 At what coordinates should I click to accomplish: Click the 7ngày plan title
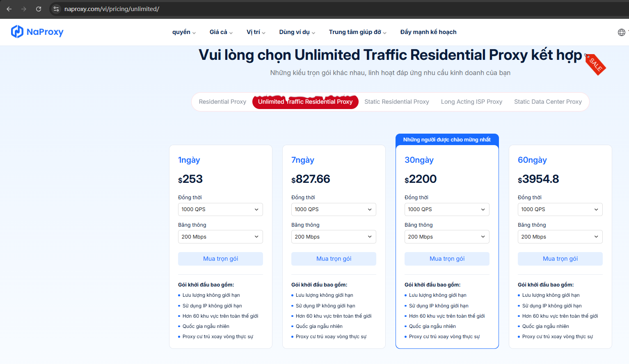(303, 160)
